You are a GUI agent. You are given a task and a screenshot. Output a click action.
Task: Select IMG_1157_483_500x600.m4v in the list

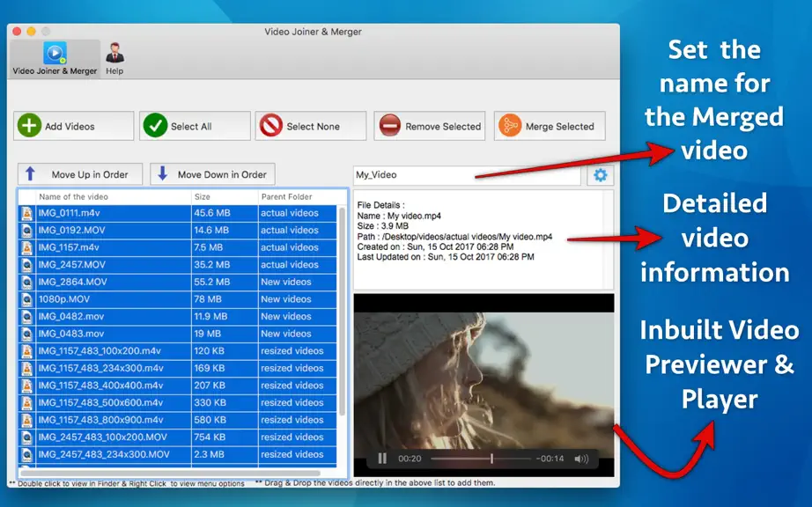coord(178,402)
